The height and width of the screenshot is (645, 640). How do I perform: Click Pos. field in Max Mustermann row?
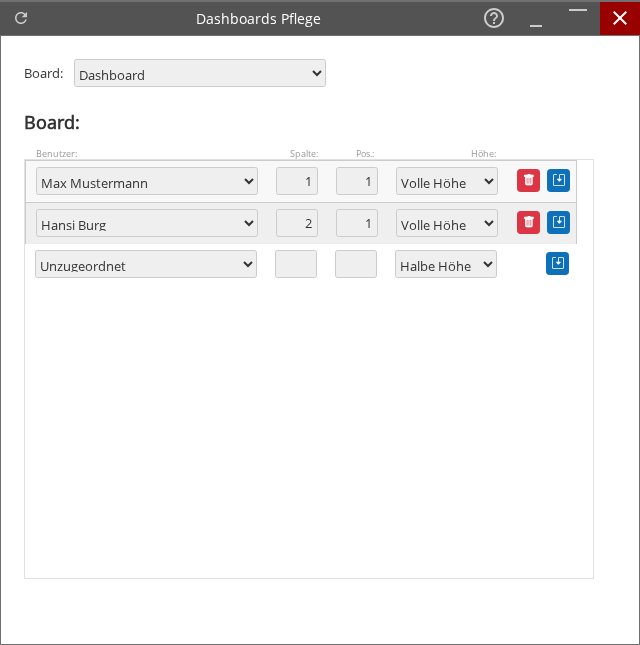pos(357,182)
